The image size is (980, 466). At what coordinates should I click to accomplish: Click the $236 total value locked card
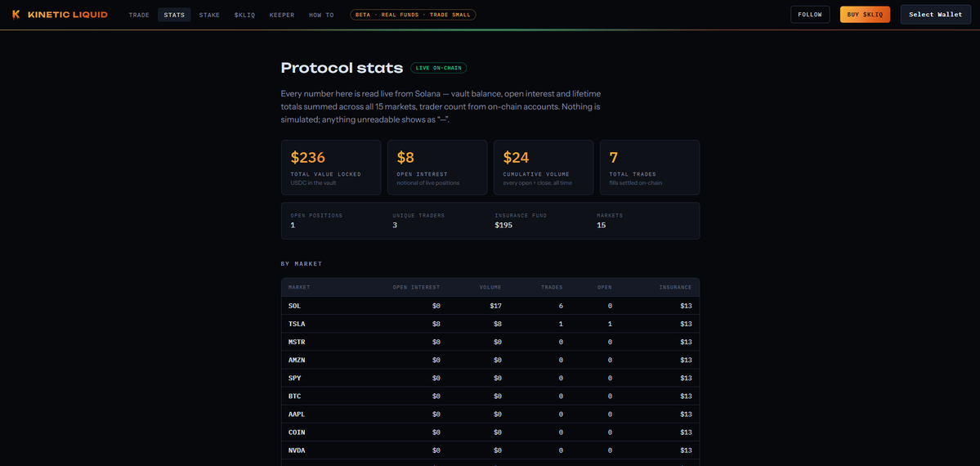[331, 168]
